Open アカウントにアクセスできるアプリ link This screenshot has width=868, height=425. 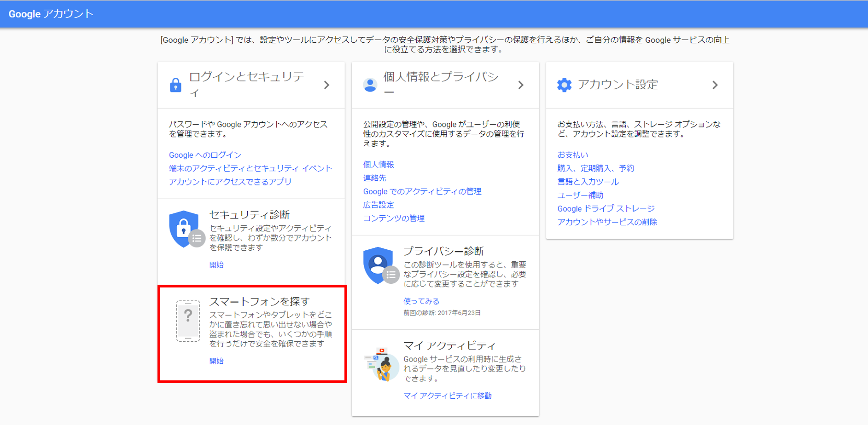pos(230,182)
